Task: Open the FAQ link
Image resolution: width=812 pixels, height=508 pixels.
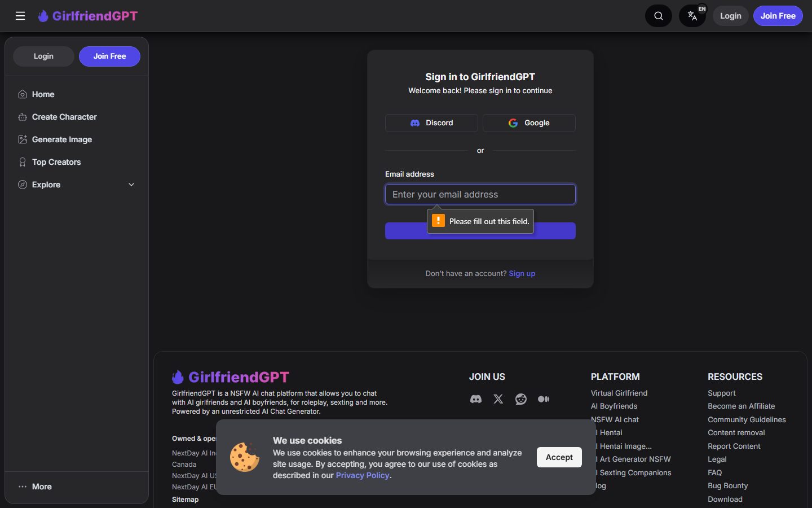Action: click(x=715, y=472)
